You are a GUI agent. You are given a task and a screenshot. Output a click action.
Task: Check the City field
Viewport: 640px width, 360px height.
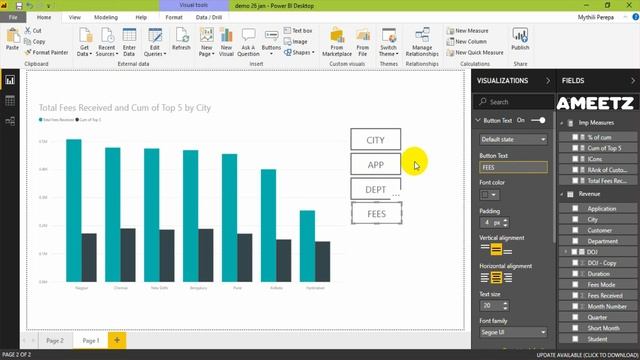(575, 219)
